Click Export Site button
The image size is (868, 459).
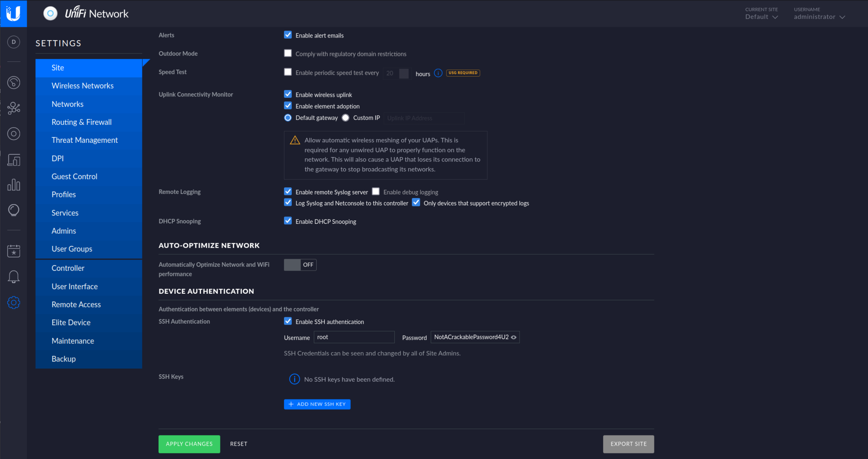[629, 444]
